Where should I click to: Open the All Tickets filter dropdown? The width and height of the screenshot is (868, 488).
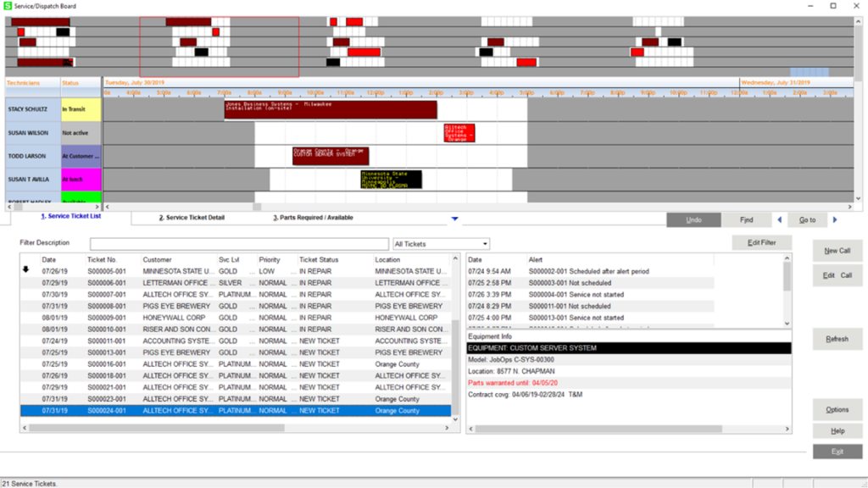tap(442, 244)
